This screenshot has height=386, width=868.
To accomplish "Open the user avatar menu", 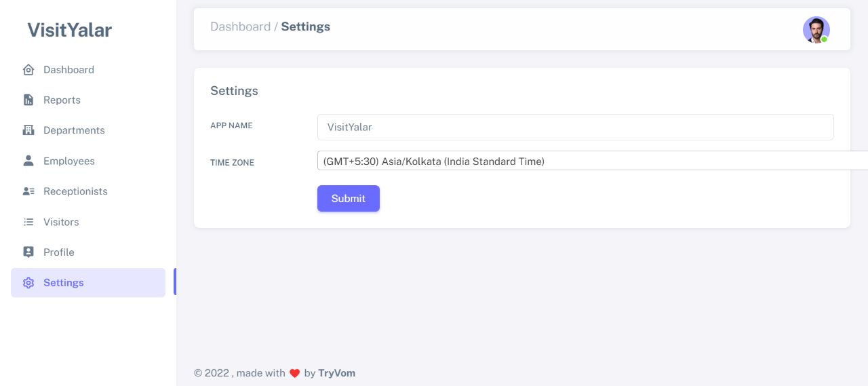I will pos(816,30).
